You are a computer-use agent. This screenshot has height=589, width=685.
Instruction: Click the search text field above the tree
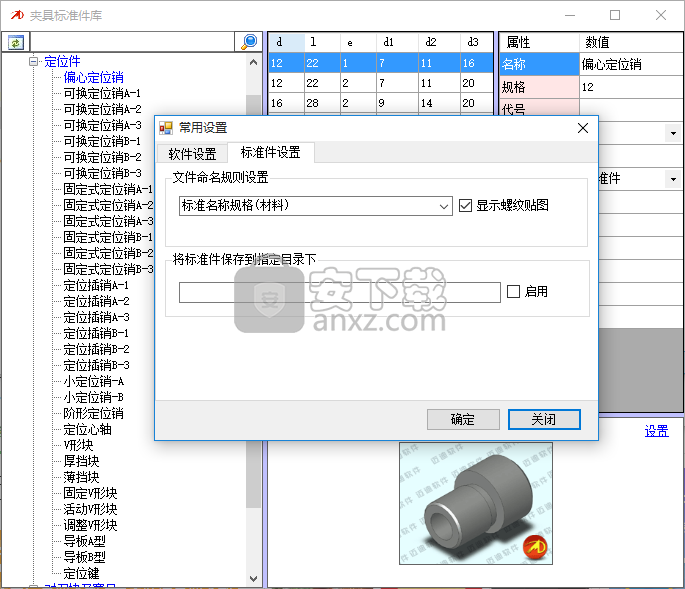(132, 42)
